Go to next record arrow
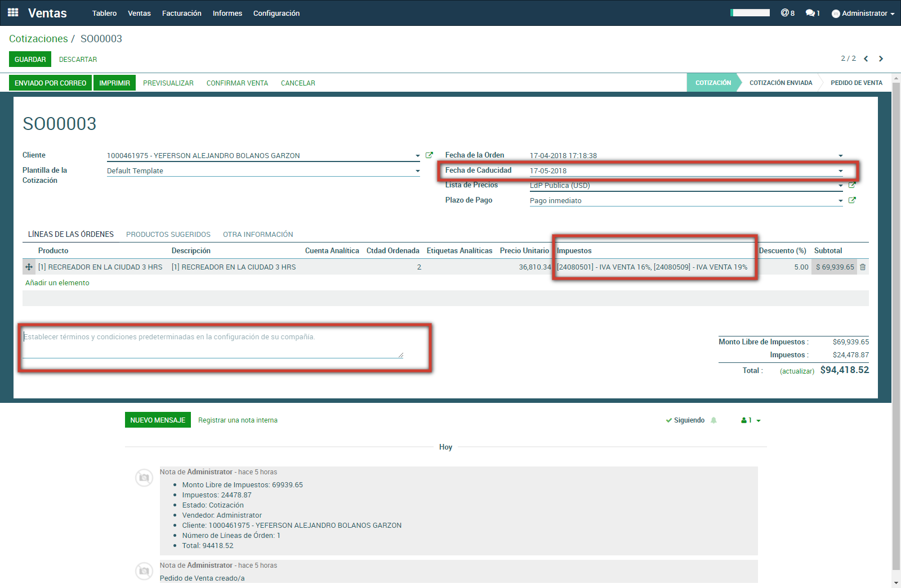Viewport: 901px width, 588px height. pos(881,59)
